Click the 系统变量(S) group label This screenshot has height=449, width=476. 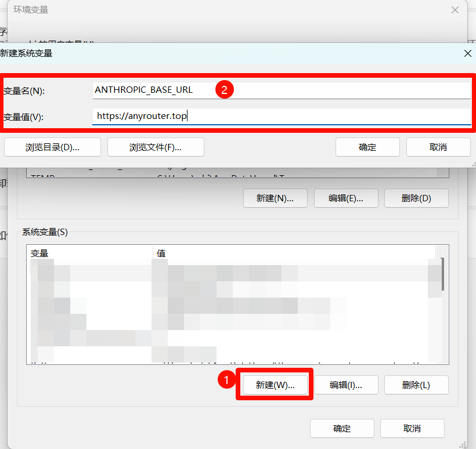pos(45,232)
